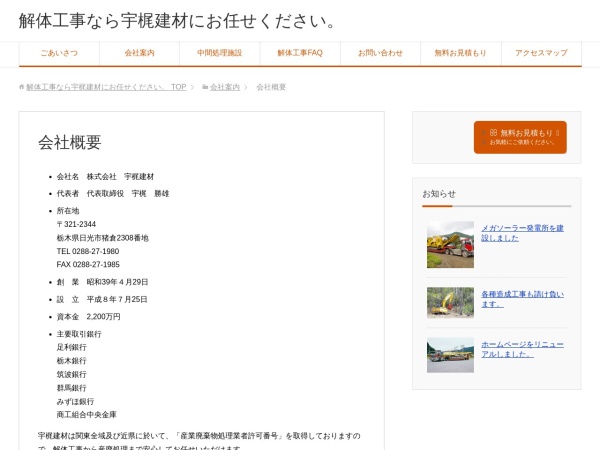Click the yellow excavator thumbnail

coord(450,303)
